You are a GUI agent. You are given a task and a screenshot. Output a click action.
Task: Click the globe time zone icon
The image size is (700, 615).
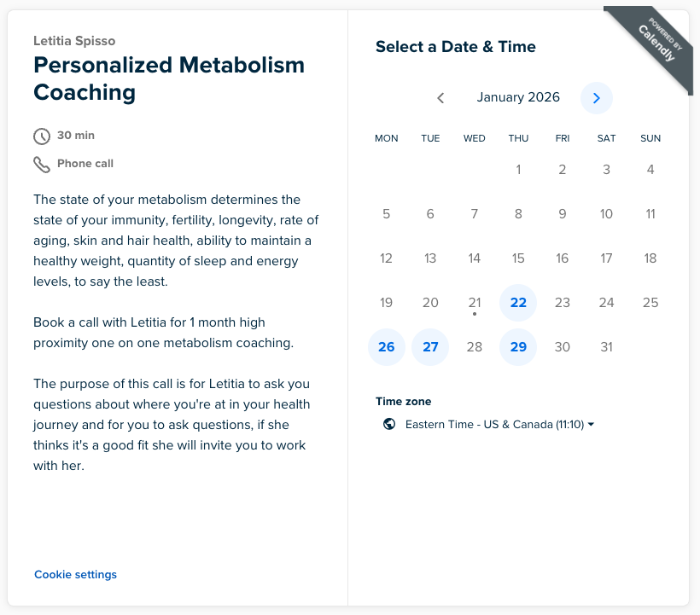tap(389, 424)
